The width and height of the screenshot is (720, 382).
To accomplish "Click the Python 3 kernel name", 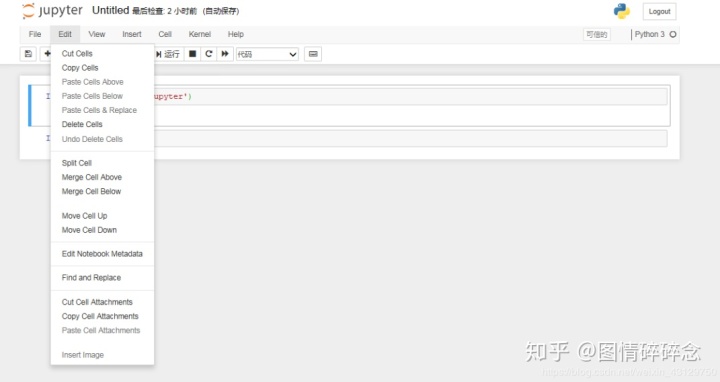I will tap(649, 34).
